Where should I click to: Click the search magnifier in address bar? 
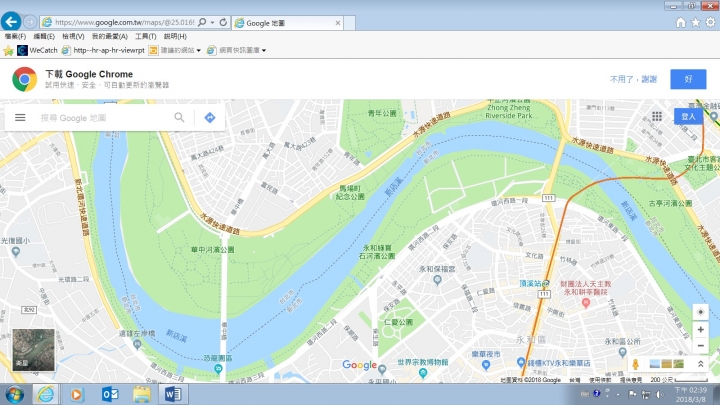coord(202,22)
